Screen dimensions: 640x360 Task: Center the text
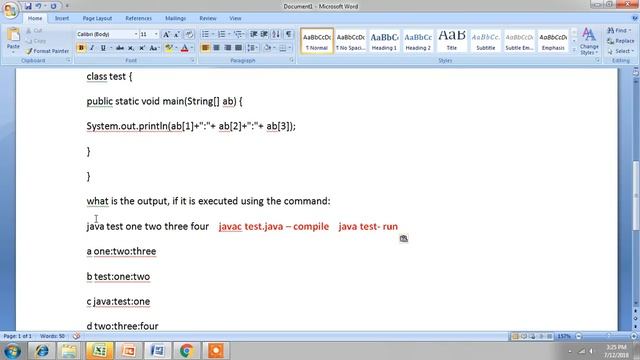point(216,48)
